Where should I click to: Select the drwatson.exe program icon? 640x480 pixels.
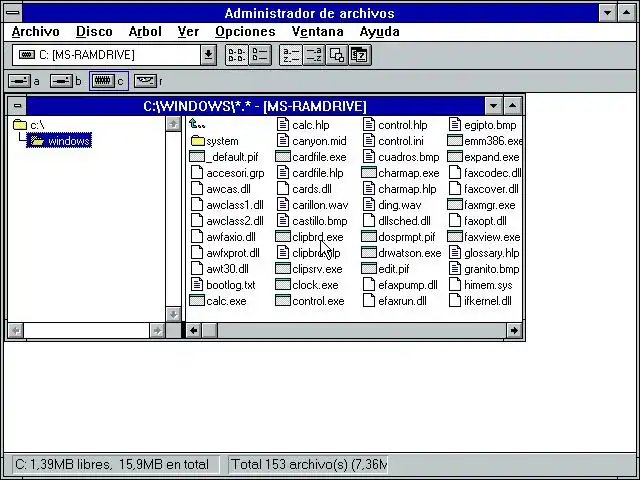(x=369, y=253)
